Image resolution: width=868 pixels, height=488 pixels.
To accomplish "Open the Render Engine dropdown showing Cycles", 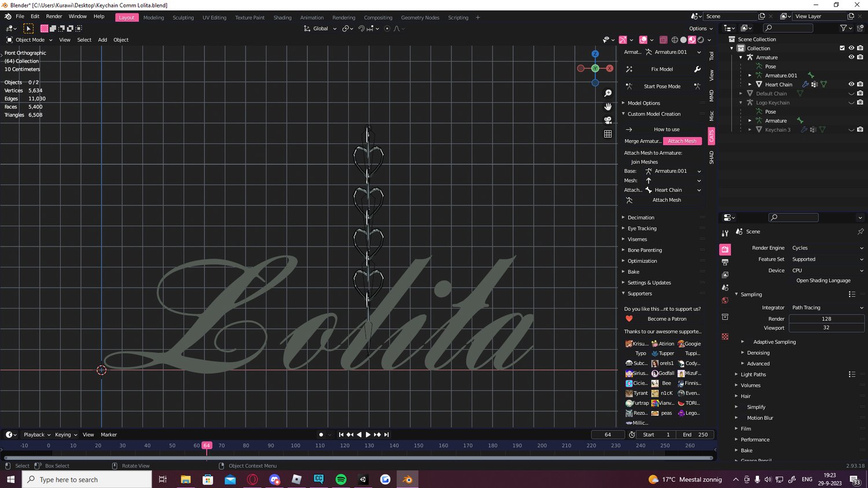I will [827, 248].
